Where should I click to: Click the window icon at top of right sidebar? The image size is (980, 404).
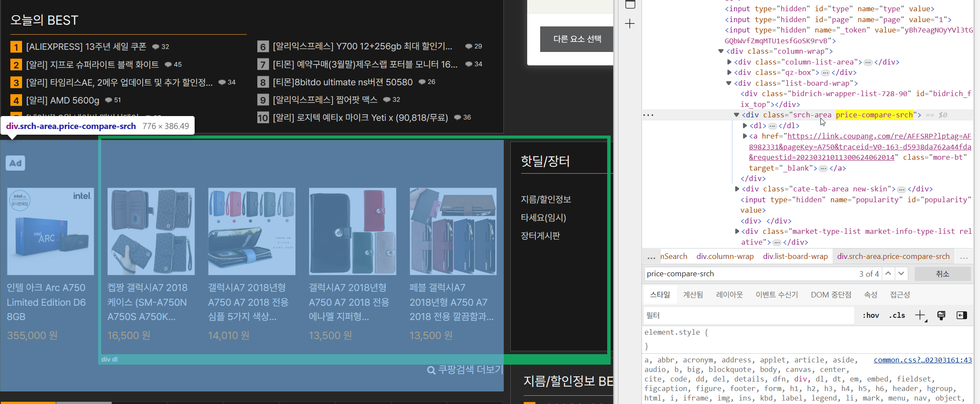(x=630, y=4)
